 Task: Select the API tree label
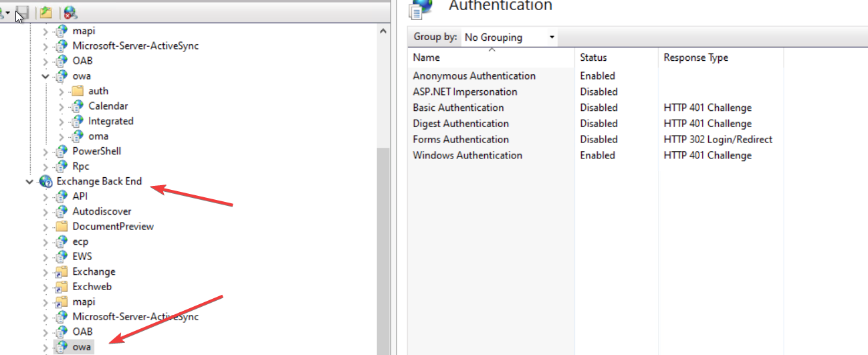tap(80, 196)
